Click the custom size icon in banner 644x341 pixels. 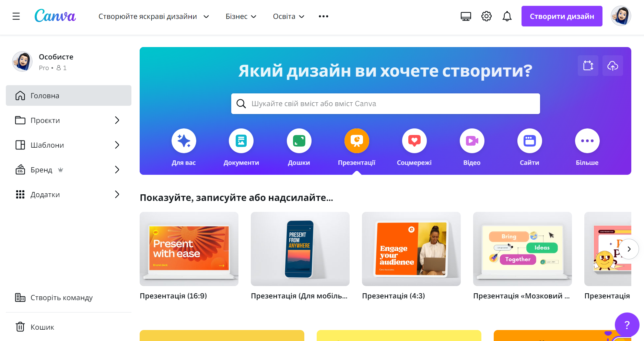point(588,66)
